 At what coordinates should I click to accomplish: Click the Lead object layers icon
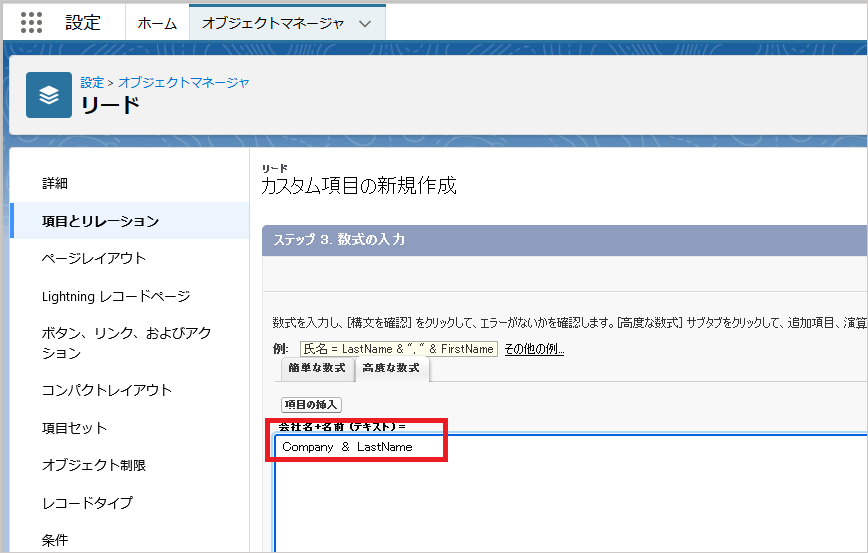click(49, 95)
